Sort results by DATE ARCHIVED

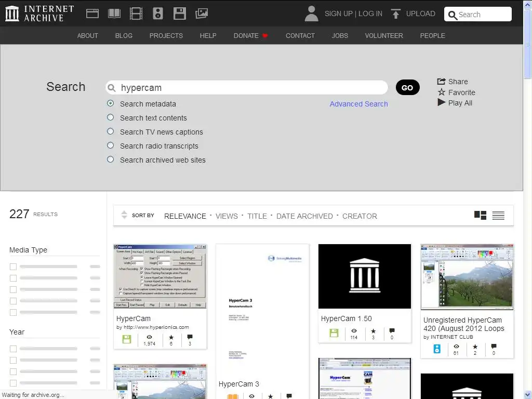(304, 216)
